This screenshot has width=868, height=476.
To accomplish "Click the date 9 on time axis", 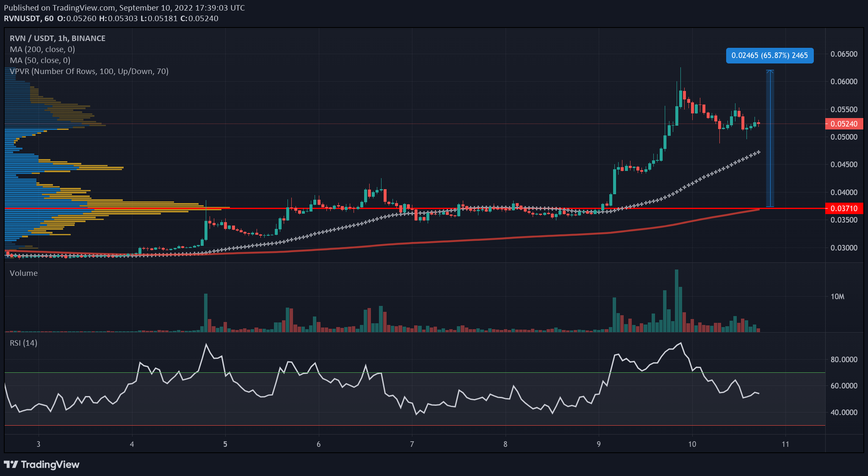I will click(599, 444).
